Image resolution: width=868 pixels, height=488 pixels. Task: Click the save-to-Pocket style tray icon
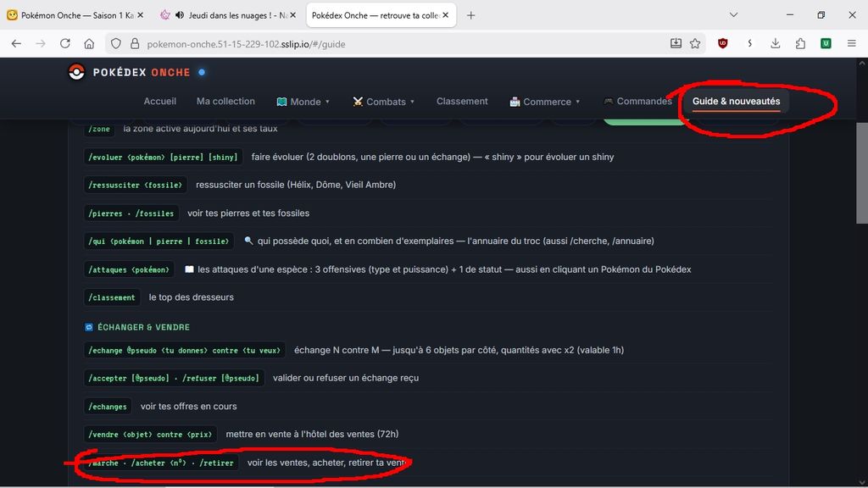tap(676, 43)
